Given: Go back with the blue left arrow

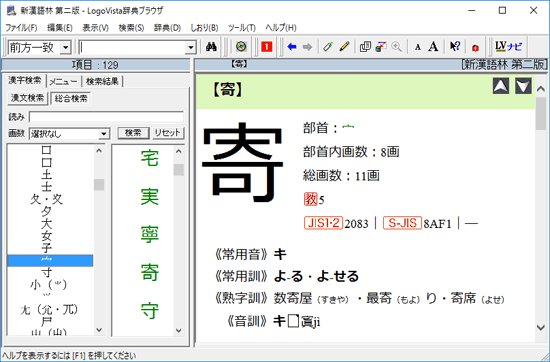Looking at the screenshot, I should click(292, 47).
